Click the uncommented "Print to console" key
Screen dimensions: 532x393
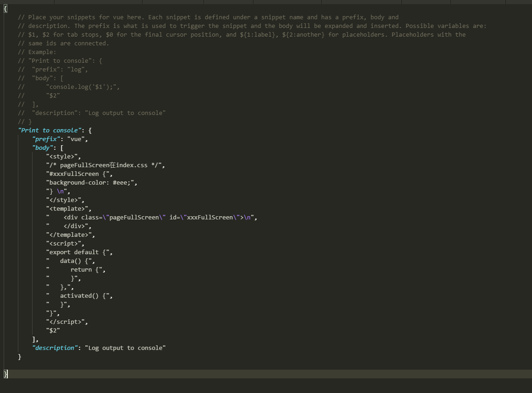click(50, 131)
